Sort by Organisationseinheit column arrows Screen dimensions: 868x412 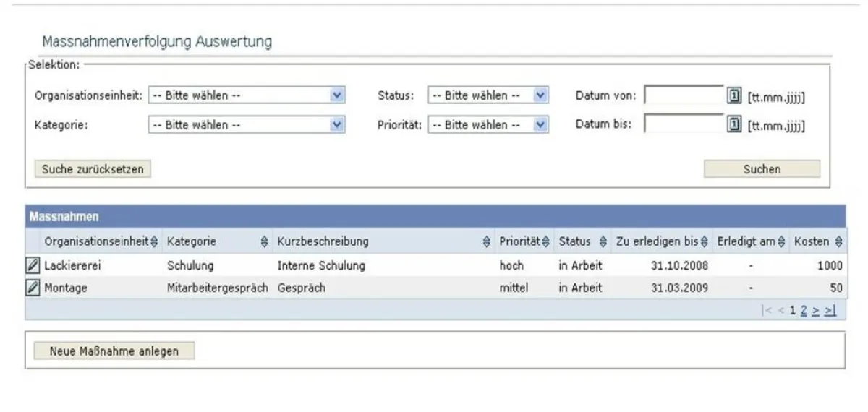click(154, 241)
